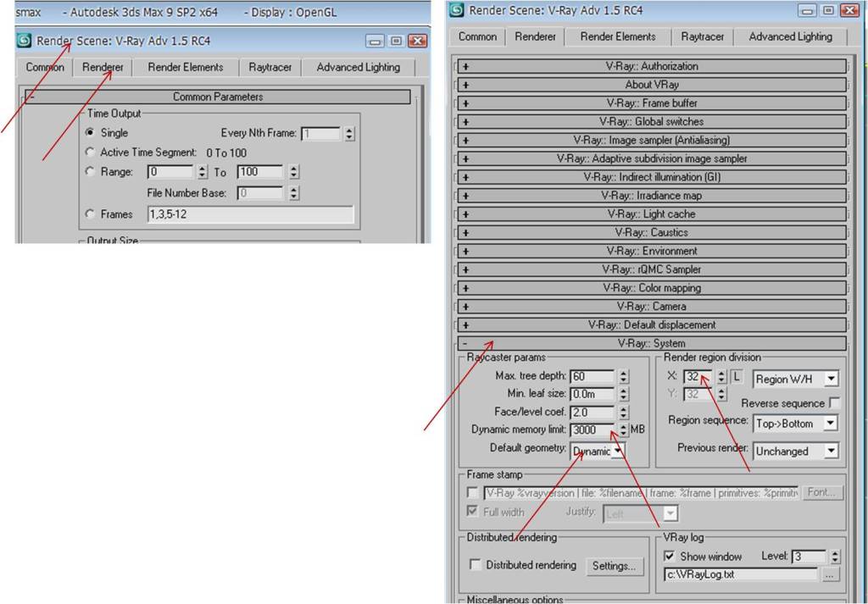Image resolution: width=868 pixels, height=604 pixels.
Task: Open Render Elements tab in left window
Action: click(x=186, y=67)
